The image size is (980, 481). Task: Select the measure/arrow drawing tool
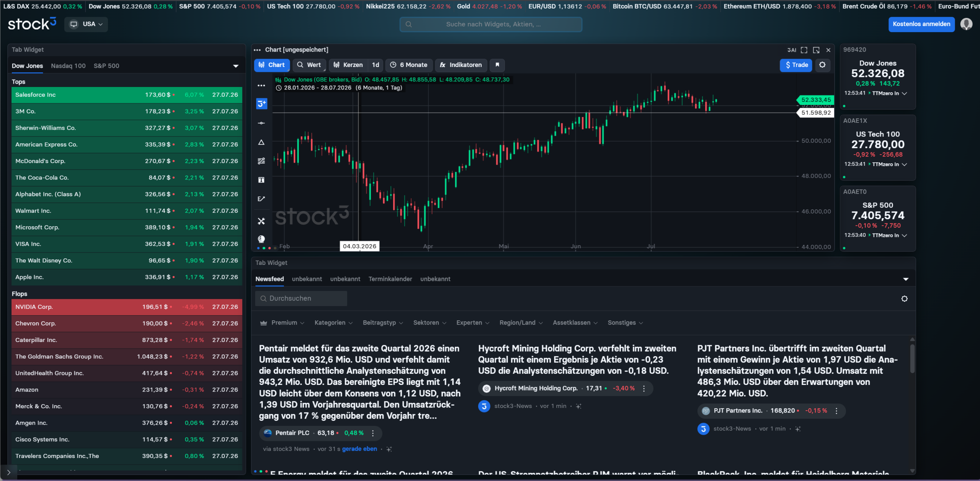261,199
